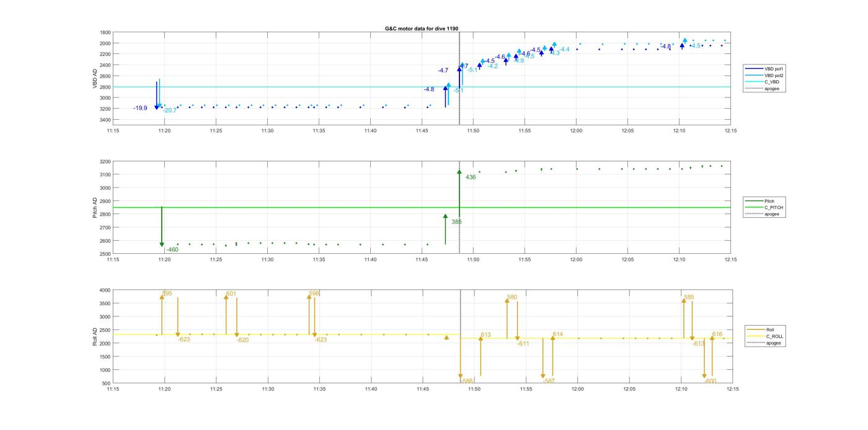Image resolution: width=868 pixels, height=430 pixels.
Task: Click the '12:00' time tick under Pitch plot
Action: click(576, 260)
